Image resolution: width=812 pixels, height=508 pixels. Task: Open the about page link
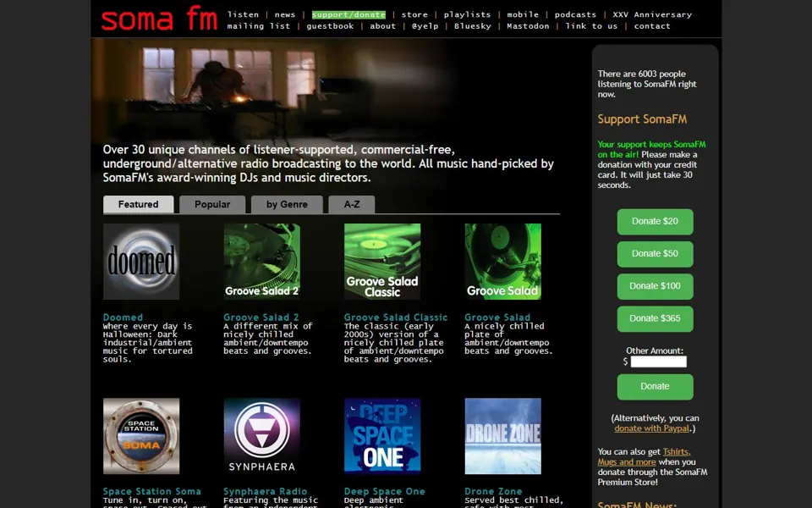coord(382,26)
